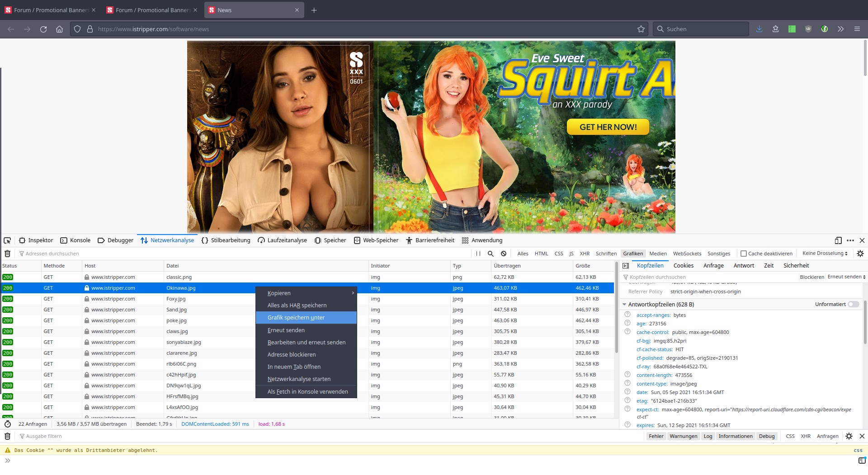868x475 pixels.
Task: Open the Firefox hamburger menu
Action: 857,29
